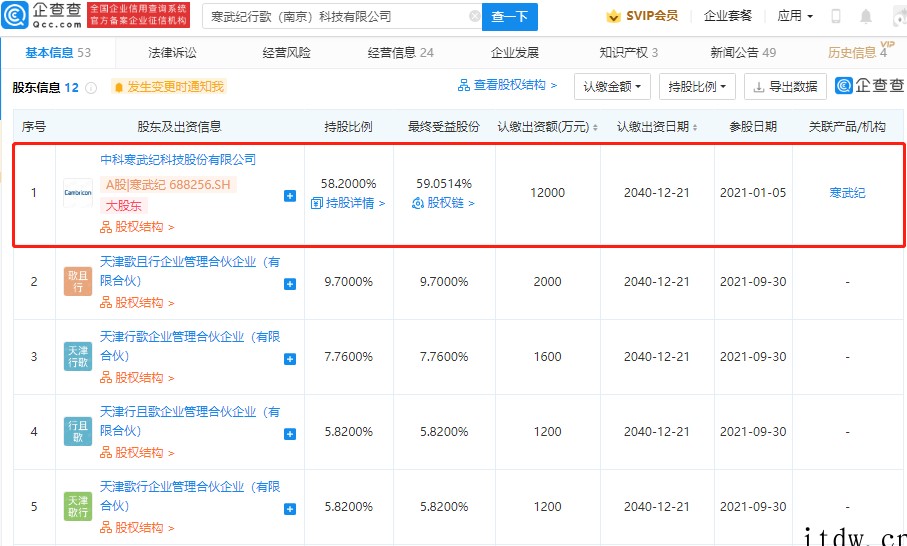Viewport: 907px width, 546px height.
Task: Open the notification bell icon
Action: tap(865, 16)
